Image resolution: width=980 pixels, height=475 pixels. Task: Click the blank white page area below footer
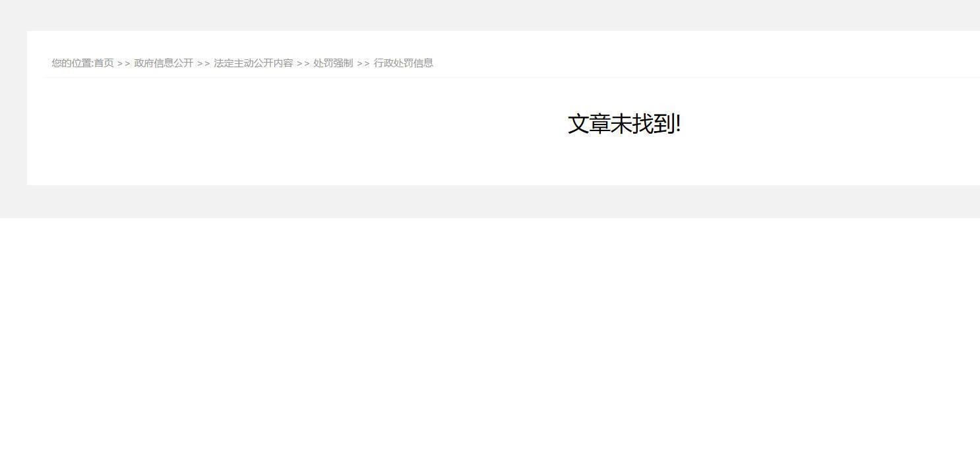pos(490,346)
